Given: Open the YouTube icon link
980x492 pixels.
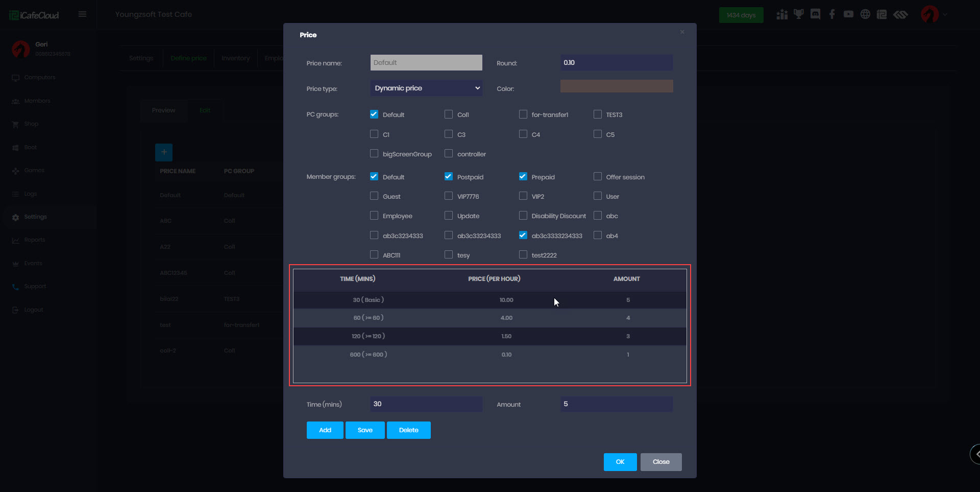Looking at the screenshot, I should click(x=848, y=15).
